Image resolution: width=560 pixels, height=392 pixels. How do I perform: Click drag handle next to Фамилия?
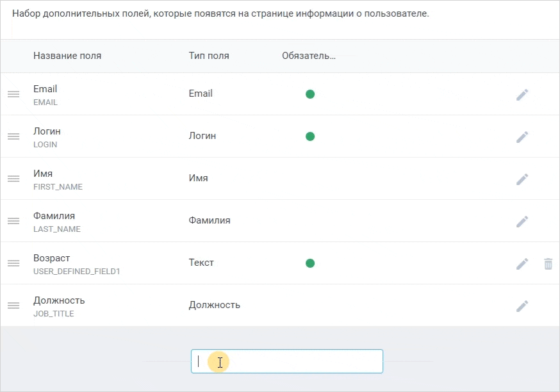click(13, 221)
